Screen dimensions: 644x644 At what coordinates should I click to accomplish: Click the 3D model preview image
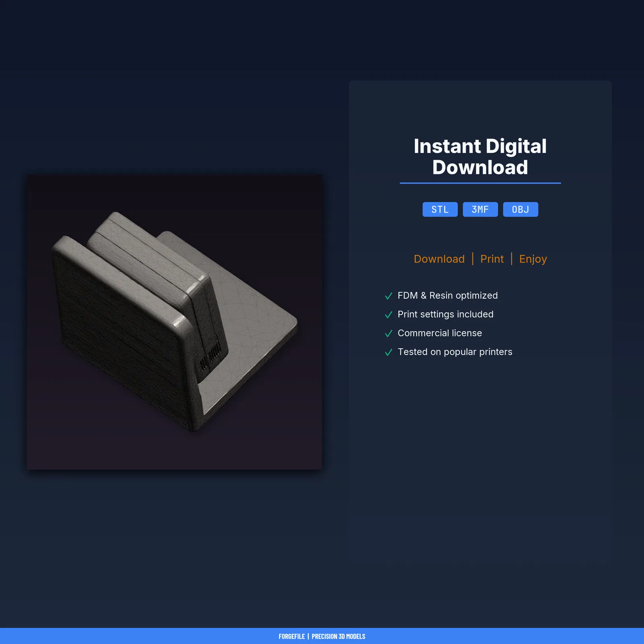pos(174,322)
